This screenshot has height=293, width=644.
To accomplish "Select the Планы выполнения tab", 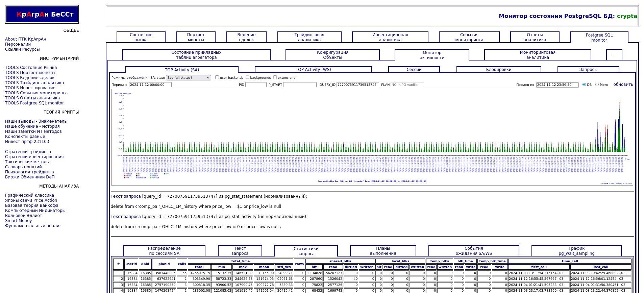I will click(383, 251).
